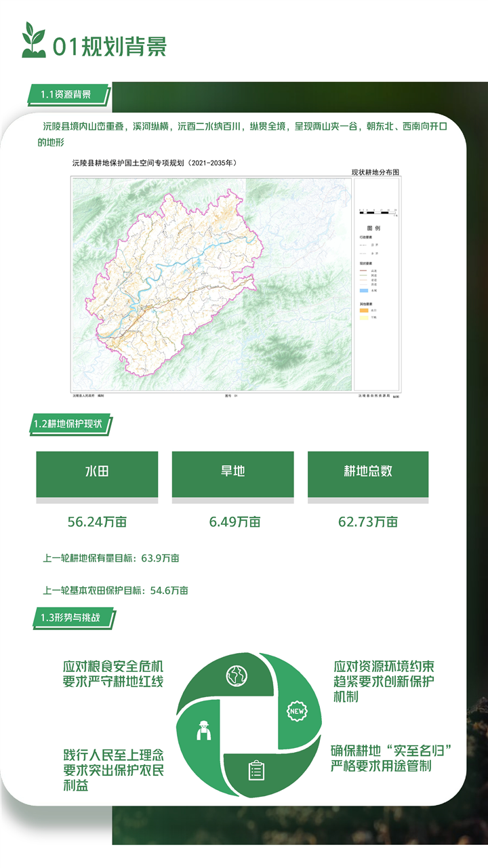Click the 62.73万亩 total value
This screenshot has height=868, width=488.
pyautogui.click(x=368, y=521)
